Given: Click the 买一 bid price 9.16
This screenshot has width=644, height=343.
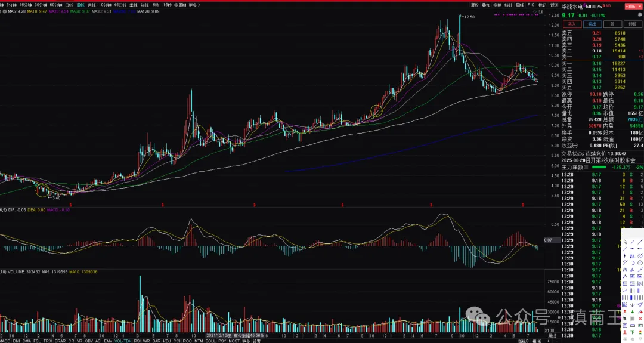Looking at the screenshot, I should [x=596, y=64].
